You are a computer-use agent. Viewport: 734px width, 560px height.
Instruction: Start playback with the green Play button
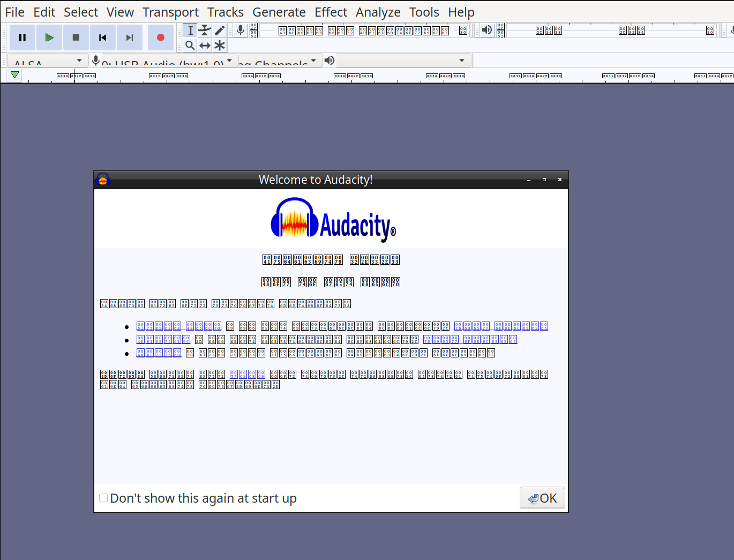point(49,38)
